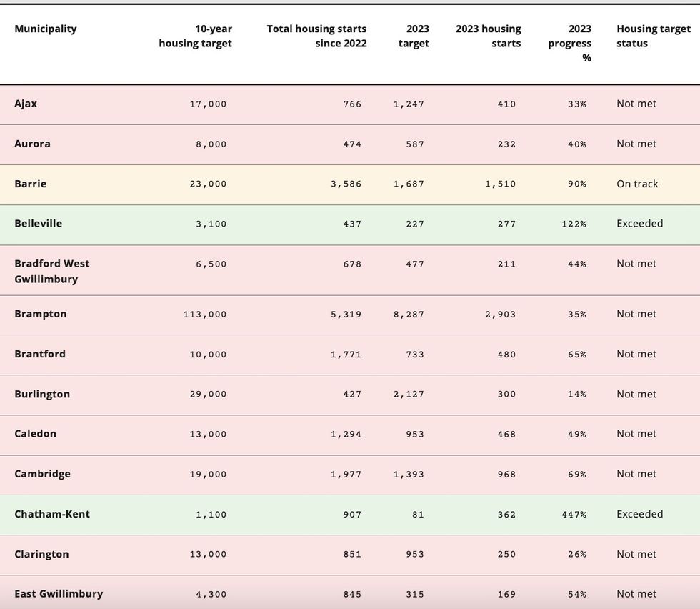Select the Burlington municipality name
The image size is (700, 609).
point(42,394)
